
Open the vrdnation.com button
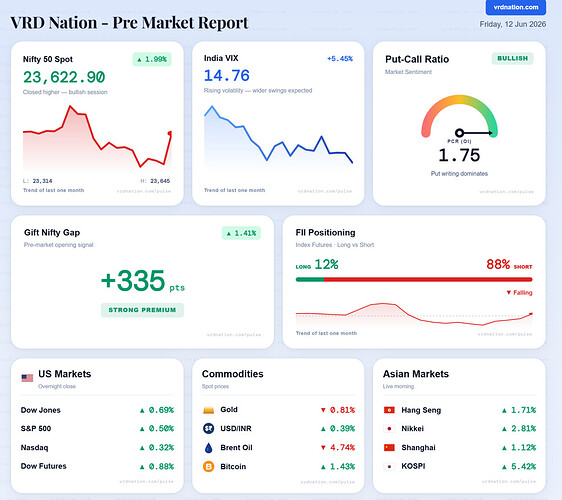pos(516,7)
